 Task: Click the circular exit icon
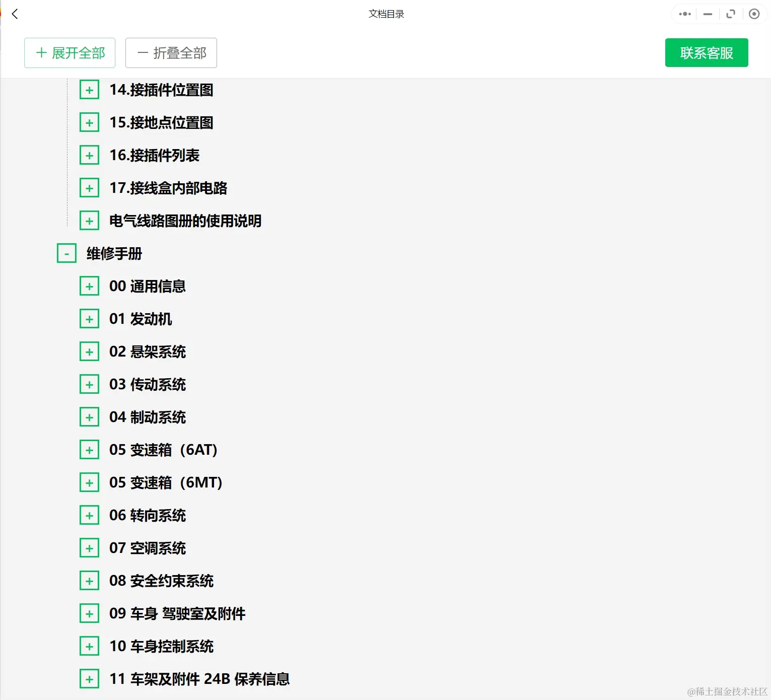click(754, 14)
